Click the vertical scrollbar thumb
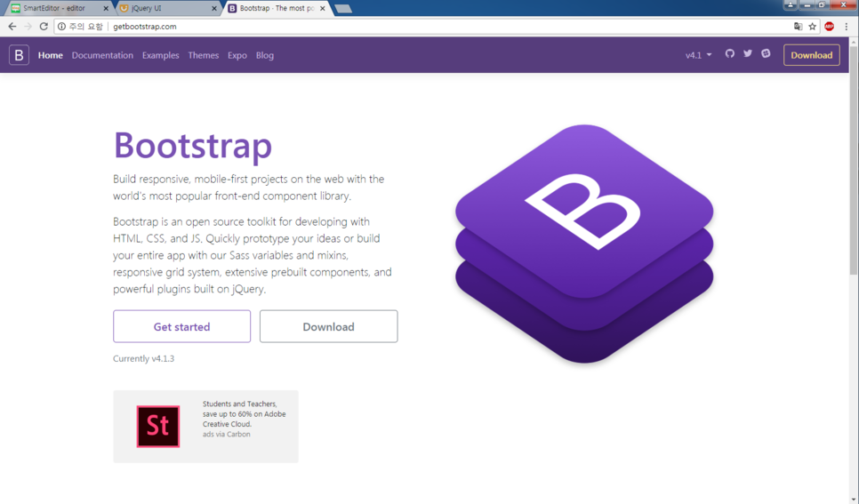Image resolution: width=859 pixels, height=504 pixels. click(854, 161)
